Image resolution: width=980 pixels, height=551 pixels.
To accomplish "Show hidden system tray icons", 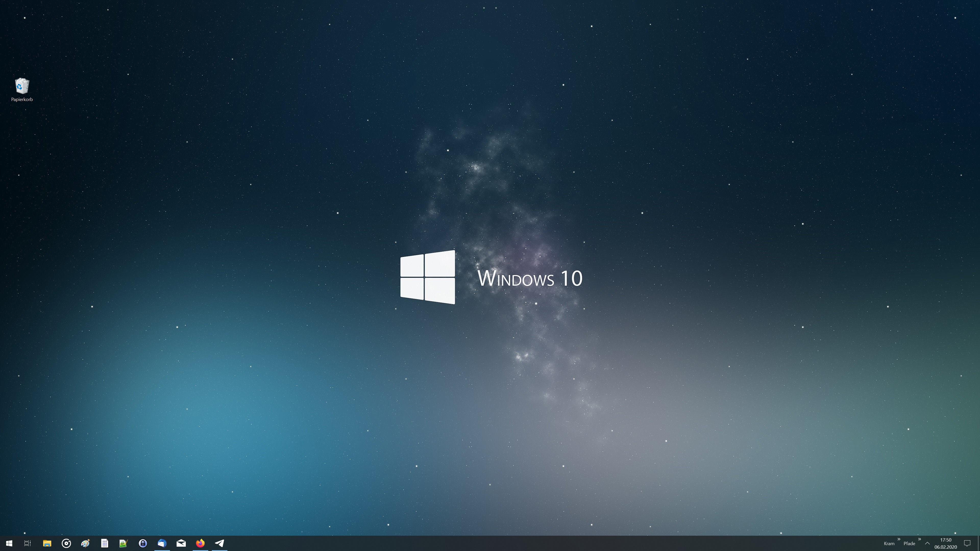I will pos(927,543).
